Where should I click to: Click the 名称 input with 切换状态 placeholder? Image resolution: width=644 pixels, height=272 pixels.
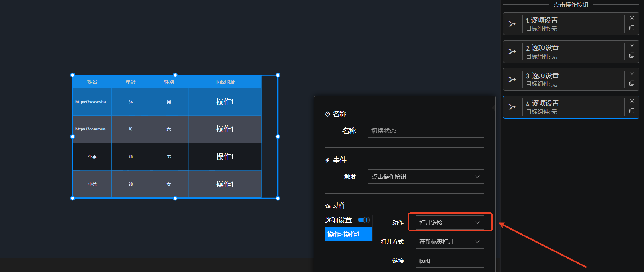click(x=426, y=131)
